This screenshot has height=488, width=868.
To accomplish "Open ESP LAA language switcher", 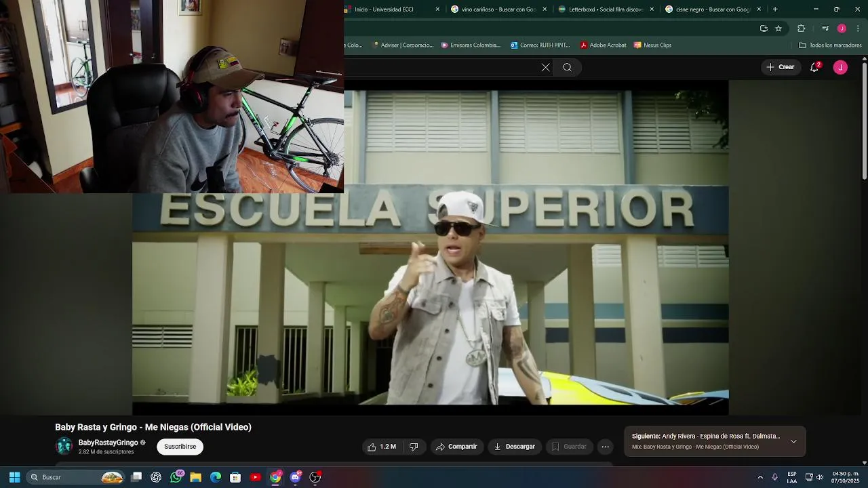I will coord(792,477).
